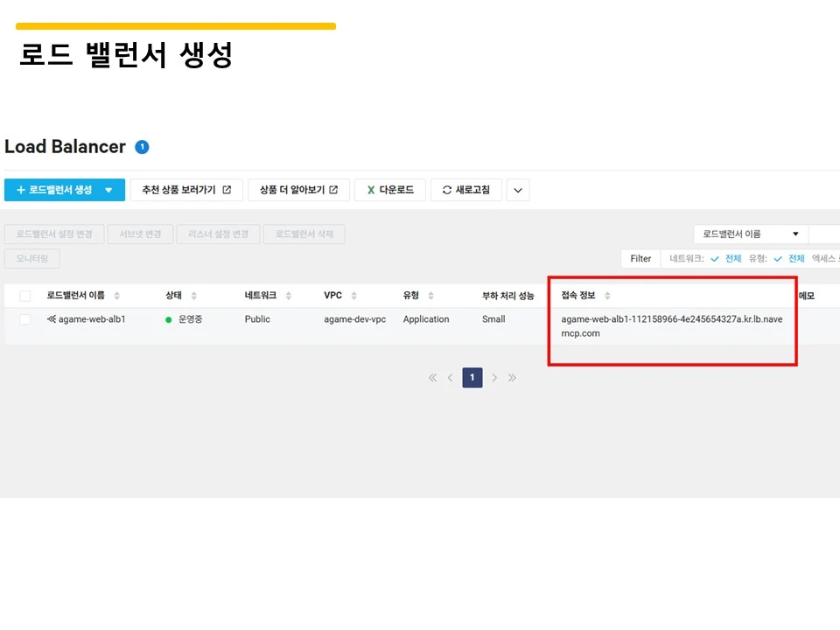Click the blue info badge beside Load Balancer
The height and width of the screenshot is (630, 840).
142,146
